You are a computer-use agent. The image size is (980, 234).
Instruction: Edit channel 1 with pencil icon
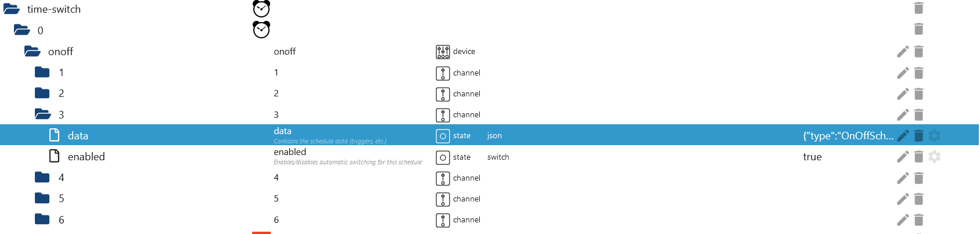point(902,73)
